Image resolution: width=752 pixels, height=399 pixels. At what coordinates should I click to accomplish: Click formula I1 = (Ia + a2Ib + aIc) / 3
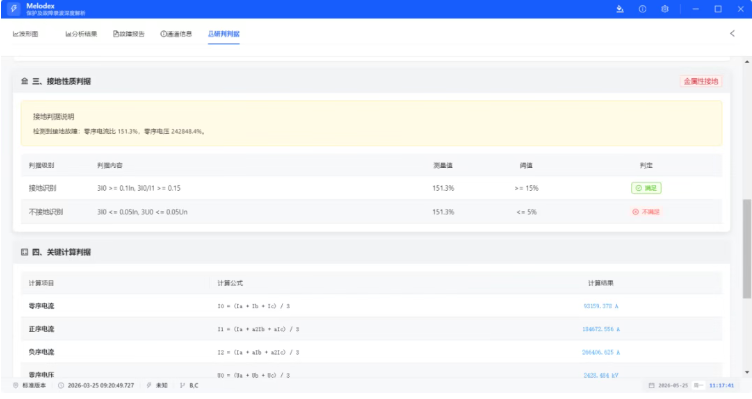258,329
